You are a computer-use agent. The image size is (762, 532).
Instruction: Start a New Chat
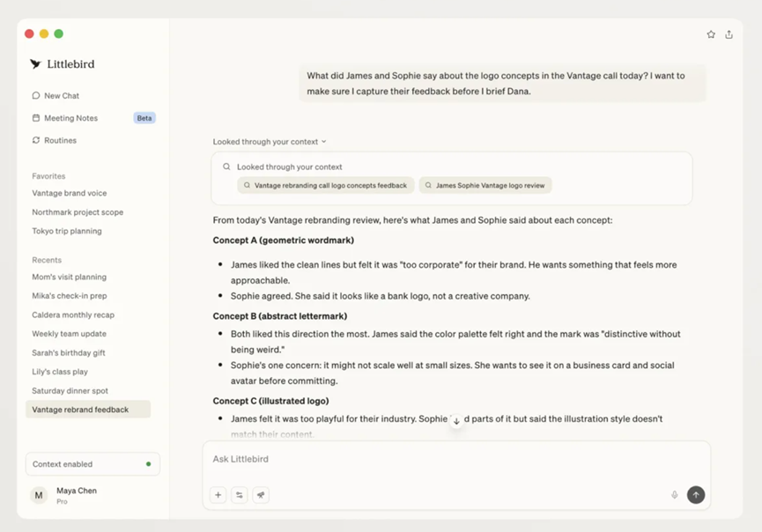[x=55, y=96]
